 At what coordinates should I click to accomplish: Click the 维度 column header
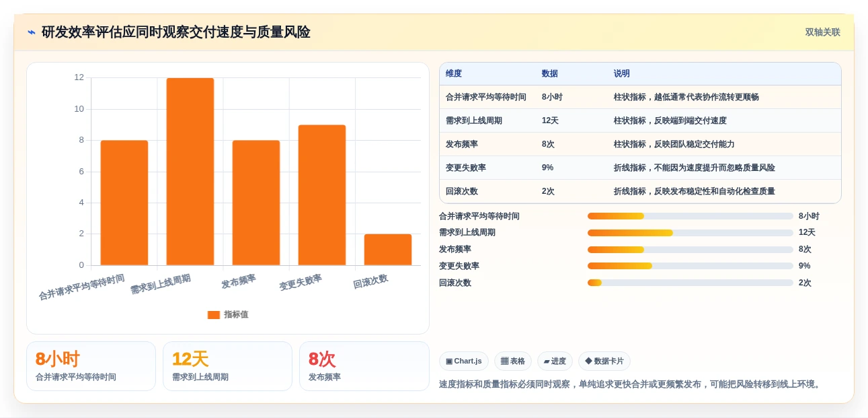[454, 74]
